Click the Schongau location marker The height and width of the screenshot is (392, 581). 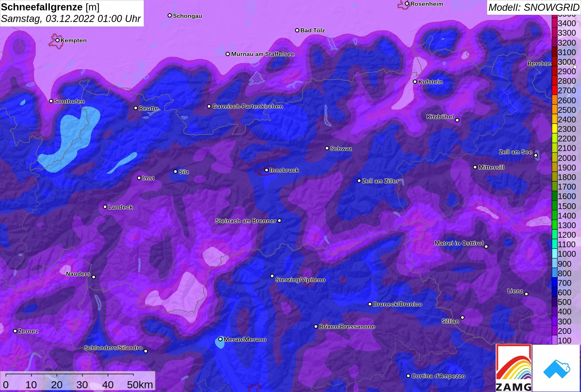click(x=170, y=15)
